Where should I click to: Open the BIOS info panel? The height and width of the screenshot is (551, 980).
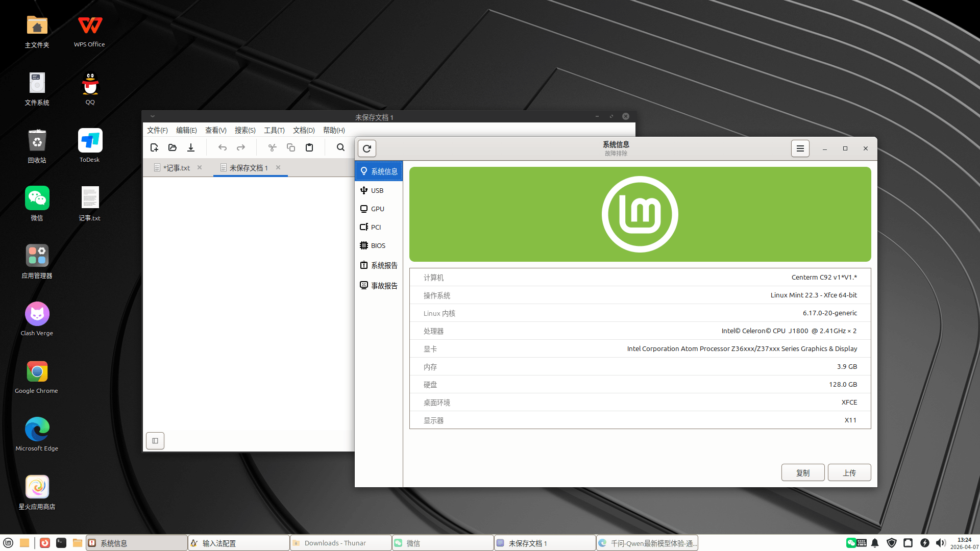[378, 245]
